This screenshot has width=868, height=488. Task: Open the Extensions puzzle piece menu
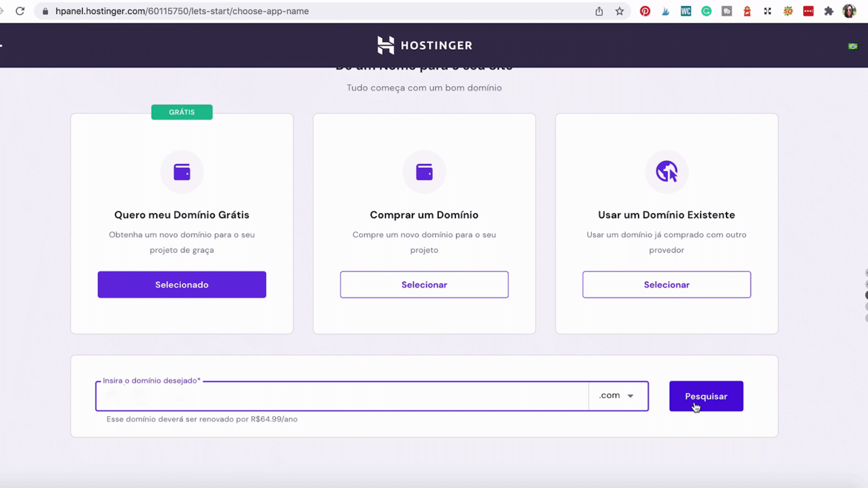[829, 11]
